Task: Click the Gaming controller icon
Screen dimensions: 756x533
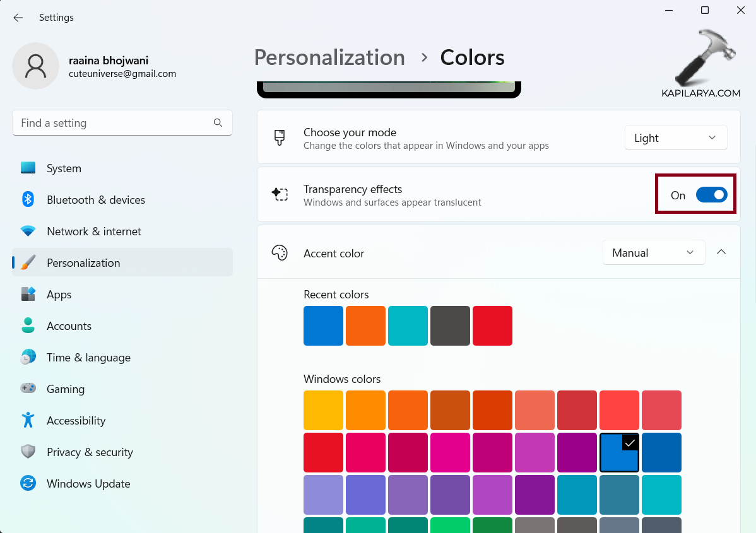Action: coord(28,389)
